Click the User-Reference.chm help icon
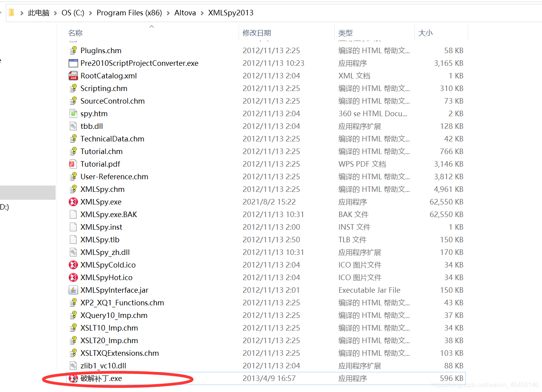This screenshot has height=392, width=542. [73, 176]
